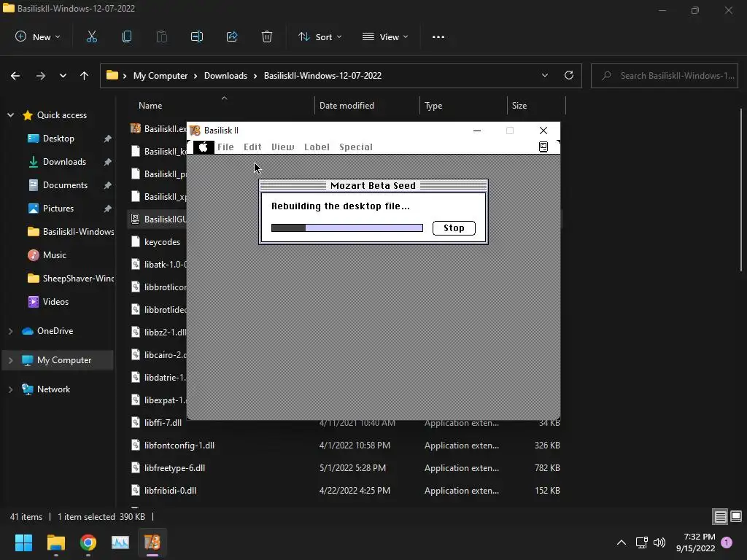Open the View dropdown menu
The height and width of the screenshot is (560, 747).
point(385,36)
